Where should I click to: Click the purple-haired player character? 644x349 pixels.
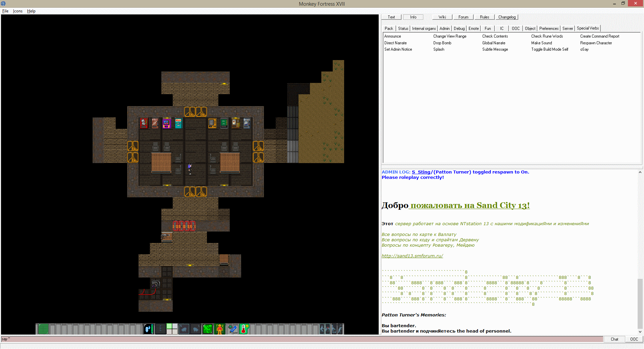coord(190,168)
